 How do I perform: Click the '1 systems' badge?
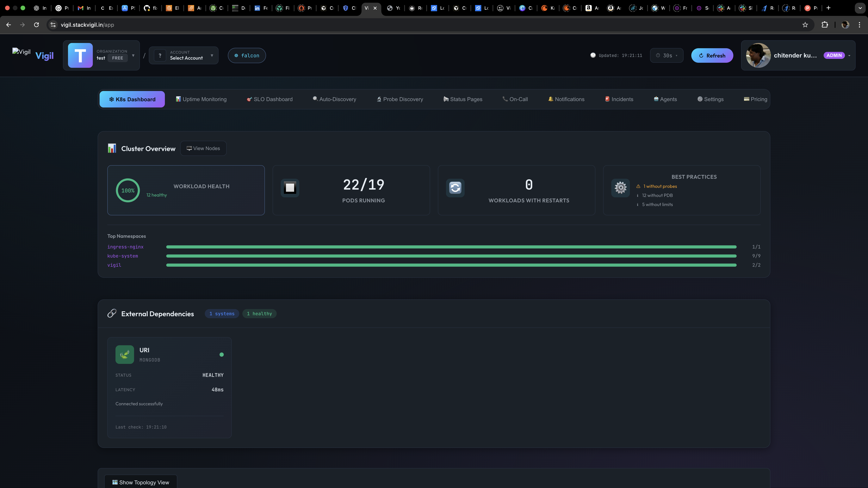[x=222, y=314]
